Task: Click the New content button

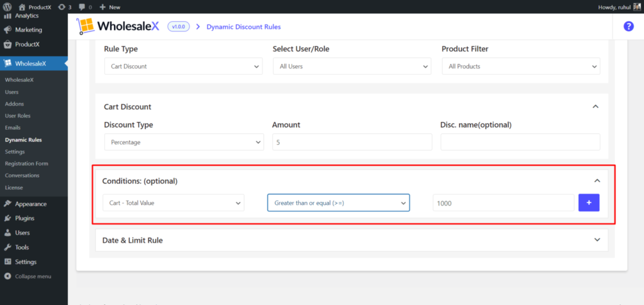Action: coord(109,7)
